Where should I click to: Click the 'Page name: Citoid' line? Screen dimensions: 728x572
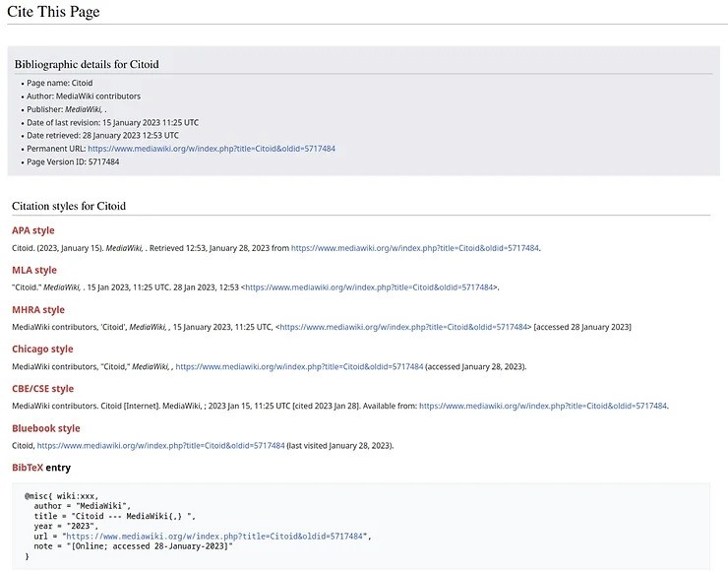point(59,83)
